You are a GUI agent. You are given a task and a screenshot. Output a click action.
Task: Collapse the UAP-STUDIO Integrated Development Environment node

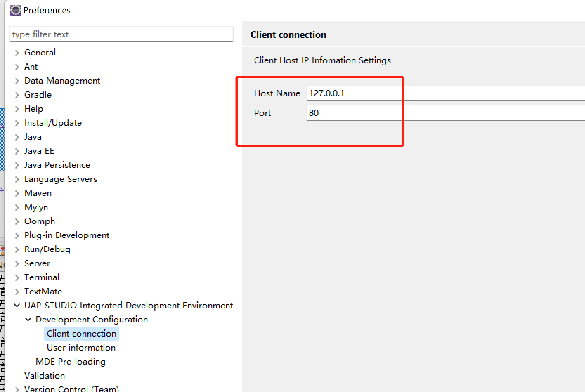tap(17, 305)
